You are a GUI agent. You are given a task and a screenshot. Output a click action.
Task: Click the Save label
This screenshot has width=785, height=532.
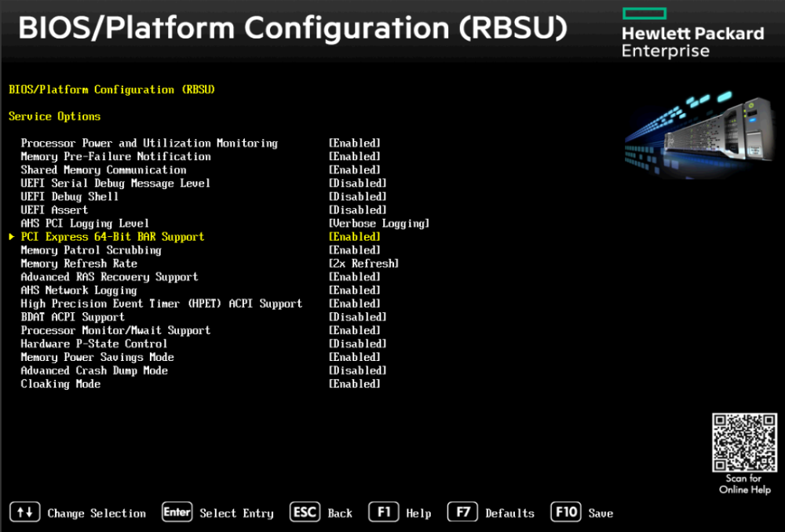[x=601, y=513]
